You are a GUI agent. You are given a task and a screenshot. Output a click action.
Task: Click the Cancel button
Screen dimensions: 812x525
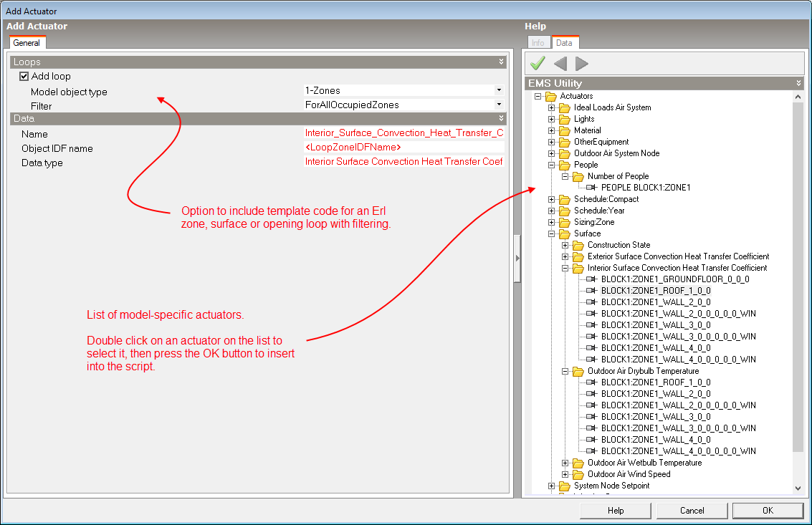692,511
